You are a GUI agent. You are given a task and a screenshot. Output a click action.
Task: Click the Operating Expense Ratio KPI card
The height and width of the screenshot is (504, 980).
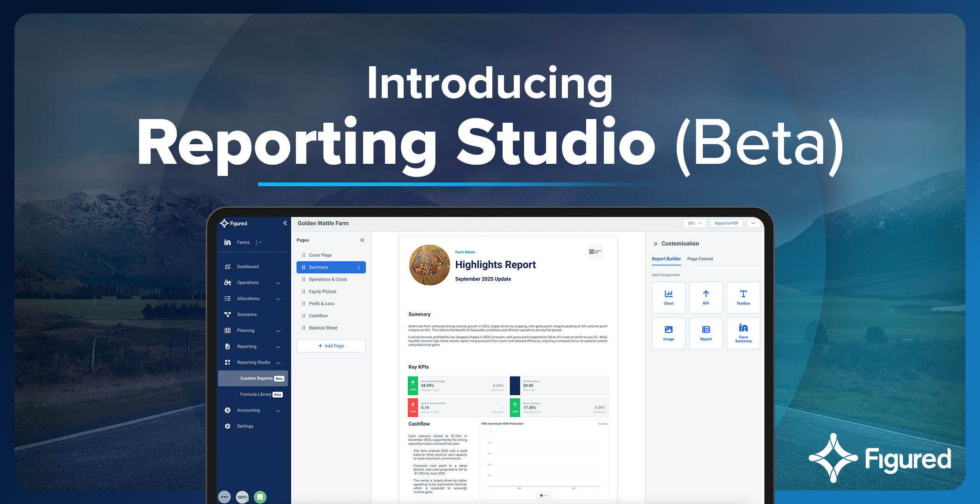tap(457, 408)
